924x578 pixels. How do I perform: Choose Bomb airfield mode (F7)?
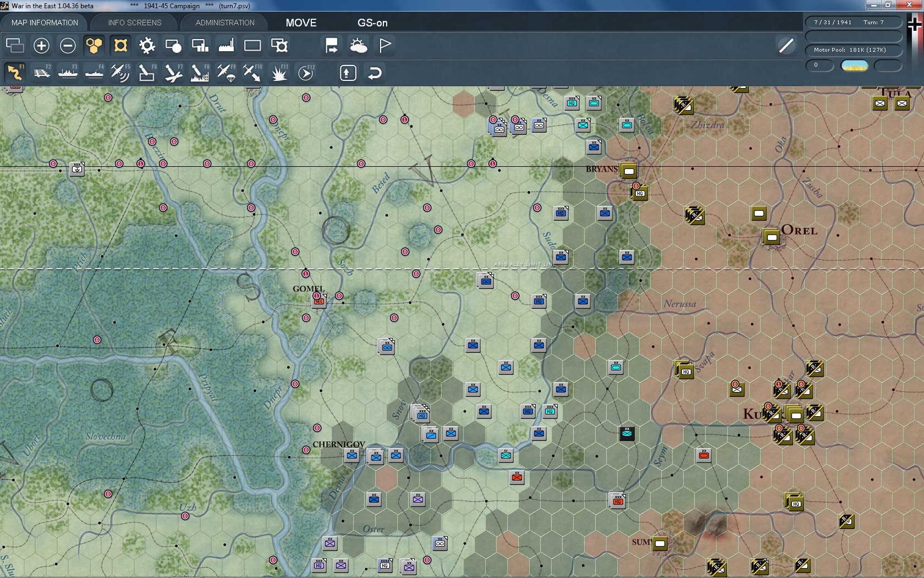coord(173,73)
